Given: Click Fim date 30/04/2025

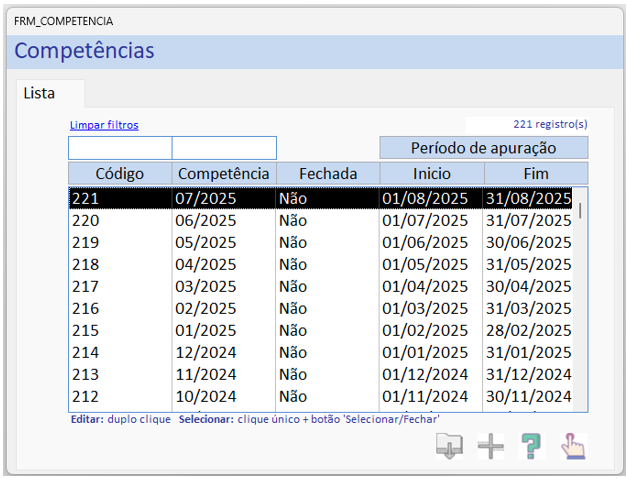Looking at the screenshot, I should (529, 286).
